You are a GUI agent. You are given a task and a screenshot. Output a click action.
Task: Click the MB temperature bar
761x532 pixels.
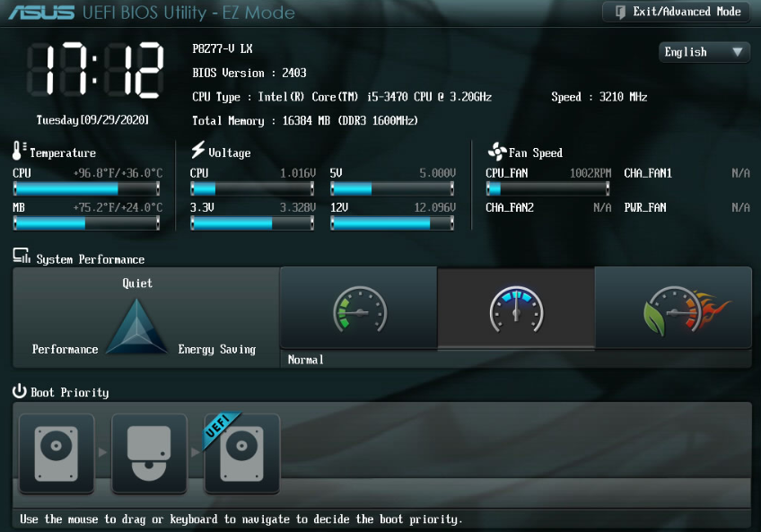point(87,223)
